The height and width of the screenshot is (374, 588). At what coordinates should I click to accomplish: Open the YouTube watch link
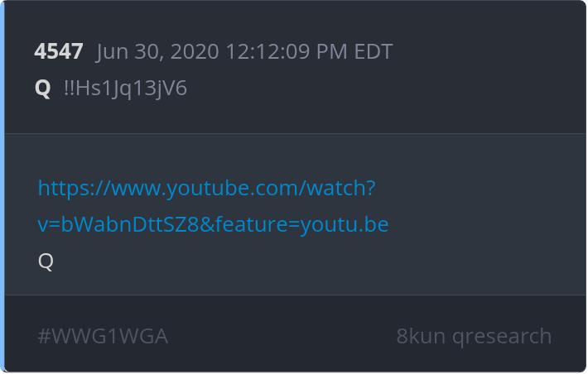pyautogui.click(x=213, y=206)
